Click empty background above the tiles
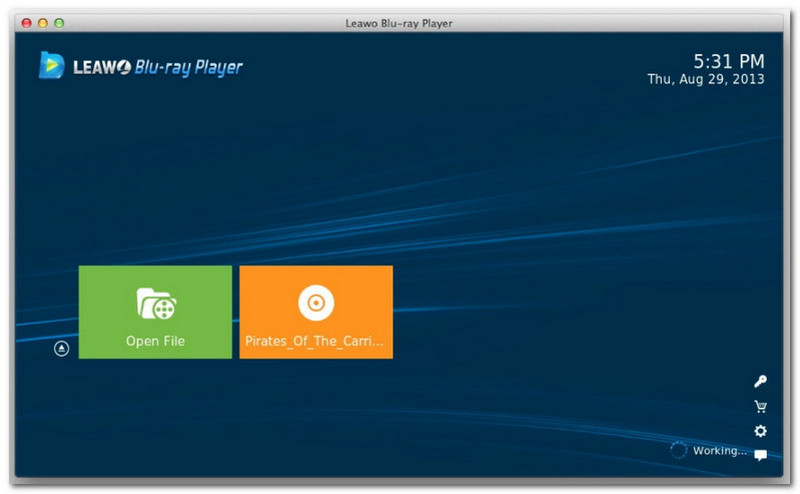Screen dimensions: 800x494 click(x=400, y=180)
